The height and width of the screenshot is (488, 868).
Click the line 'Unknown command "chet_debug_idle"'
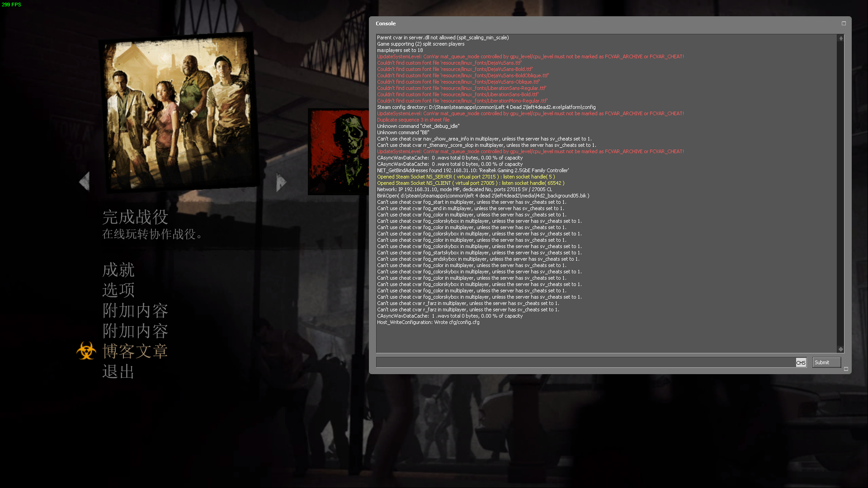click(x=418, y=126)
